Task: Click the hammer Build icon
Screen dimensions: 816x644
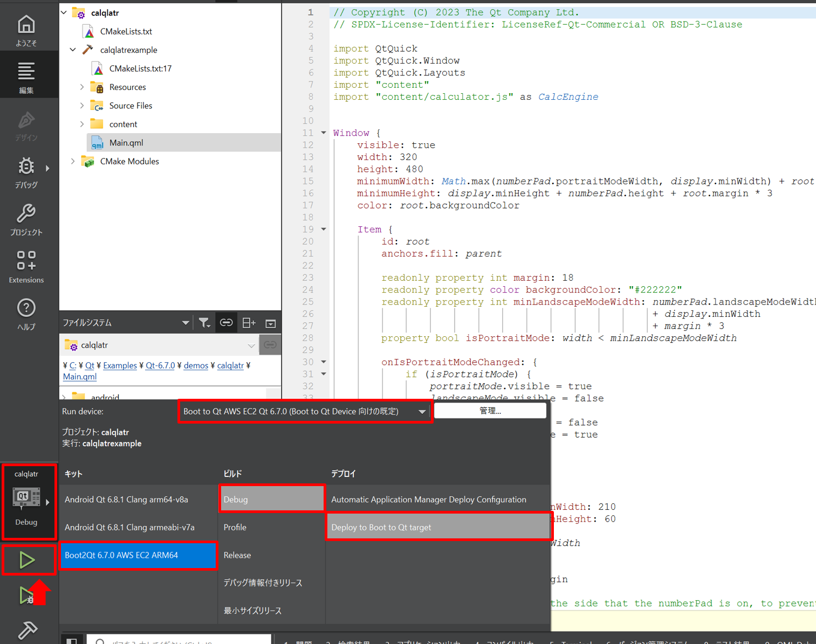Action: coord(27,629)
